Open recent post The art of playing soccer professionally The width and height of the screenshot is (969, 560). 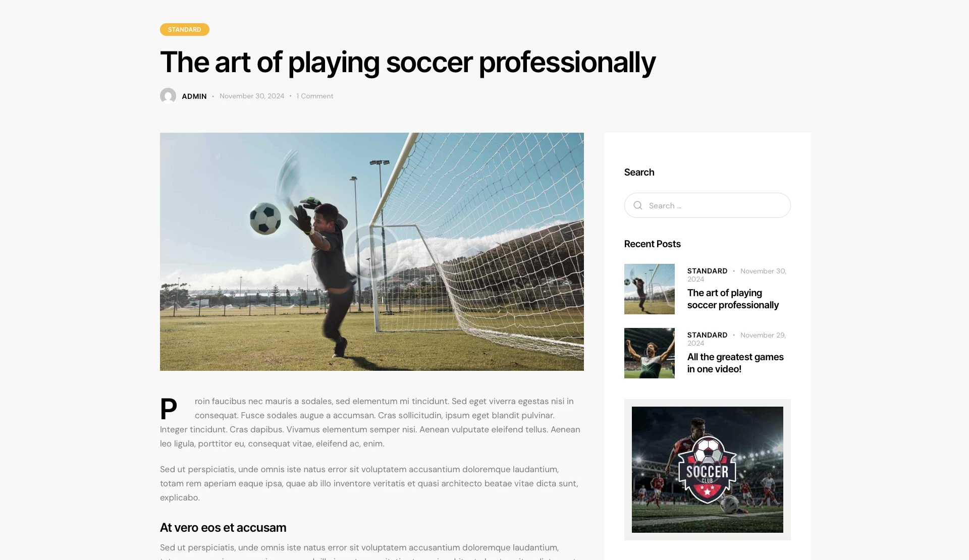[x=733, y=299]
